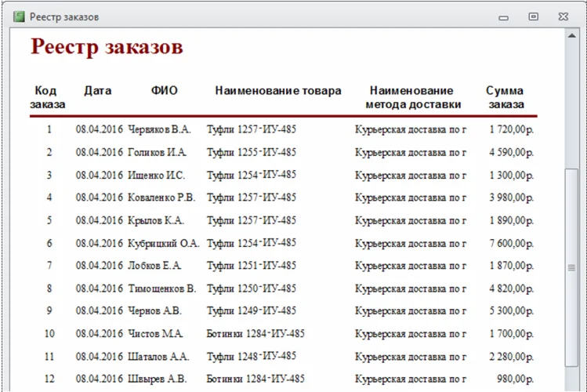
Task: Click Курьерская доставка in Чернов row
Action: 411,311
